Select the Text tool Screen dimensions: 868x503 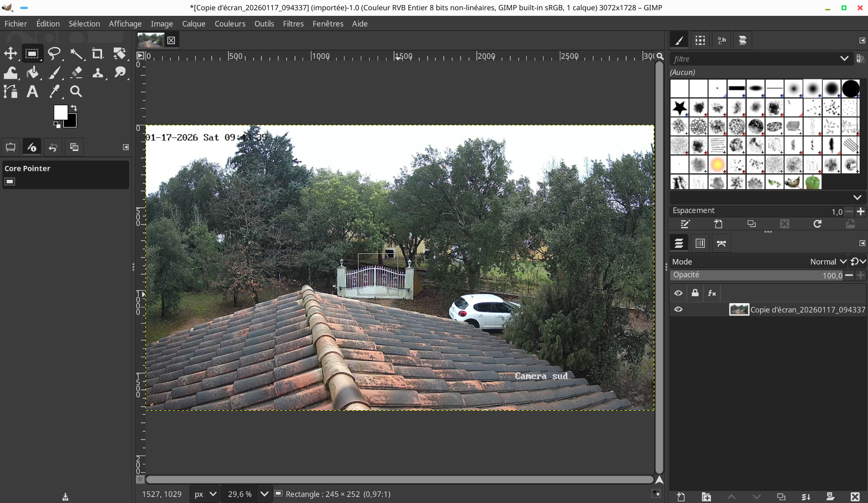tap(32, 92)
